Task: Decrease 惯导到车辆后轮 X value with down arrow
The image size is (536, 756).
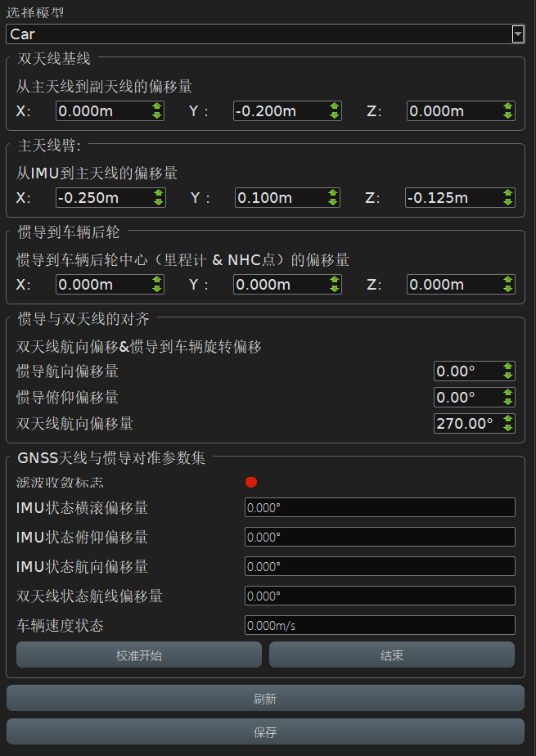Action: (157, 289)
